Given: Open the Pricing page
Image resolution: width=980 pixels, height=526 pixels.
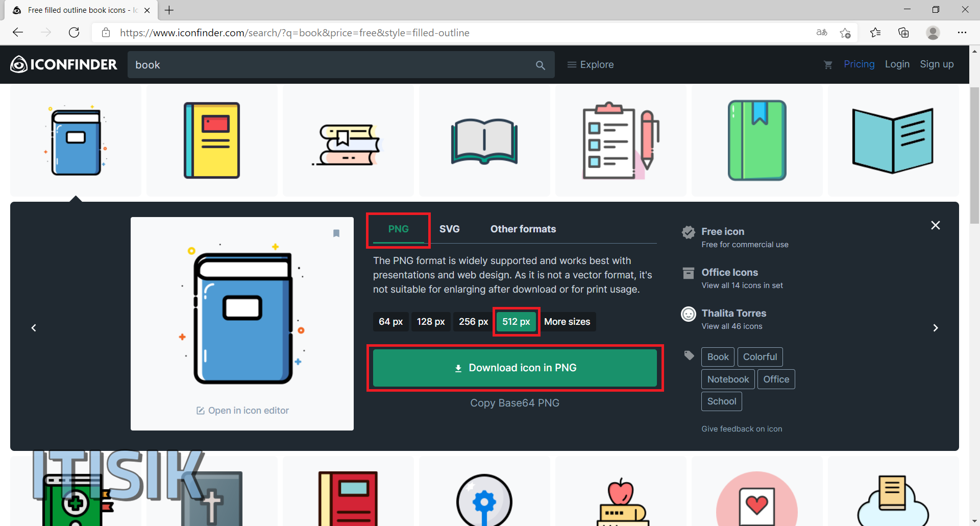Looking at the screenshot, I should click(x=859, y=64).
